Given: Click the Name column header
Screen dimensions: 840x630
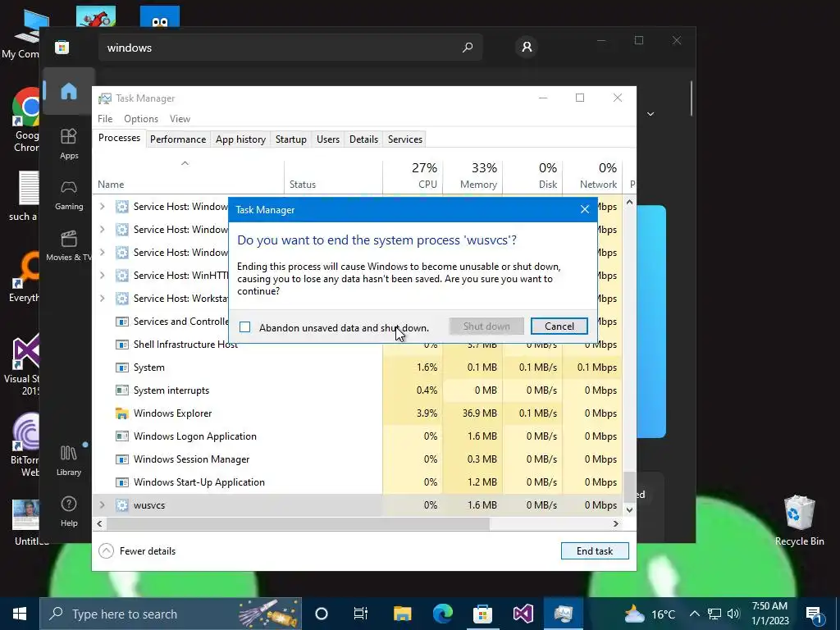Looking at the screenshot, I should pos(189,177).
